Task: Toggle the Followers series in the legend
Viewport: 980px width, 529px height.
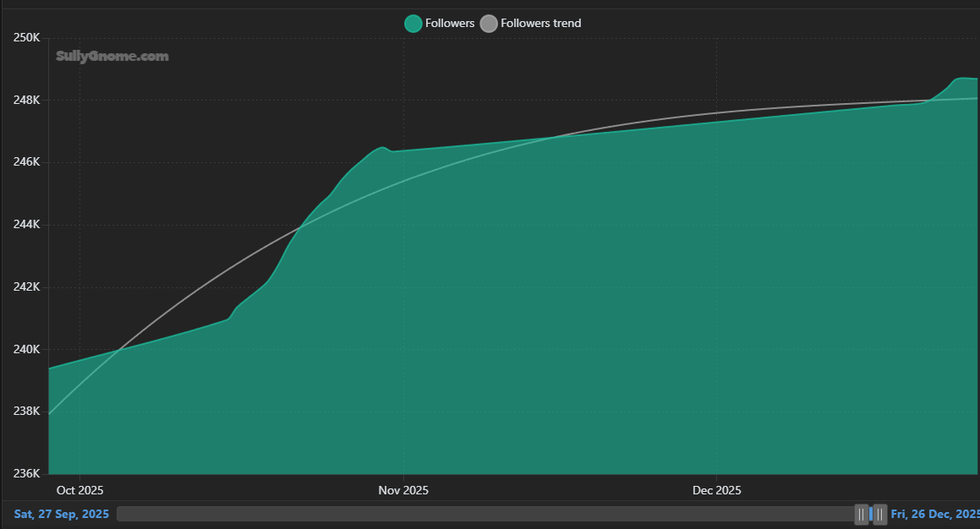Action: click(440, 23)
